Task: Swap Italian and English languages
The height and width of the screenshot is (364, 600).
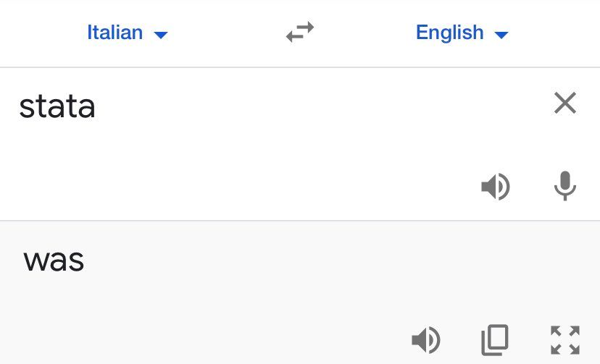Action: 300,33
